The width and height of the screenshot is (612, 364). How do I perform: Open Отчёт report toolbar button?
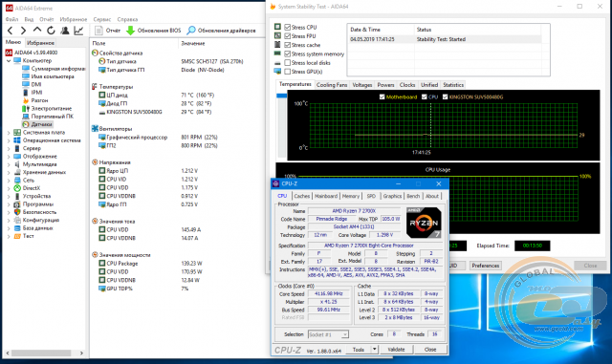click(108, 31)
